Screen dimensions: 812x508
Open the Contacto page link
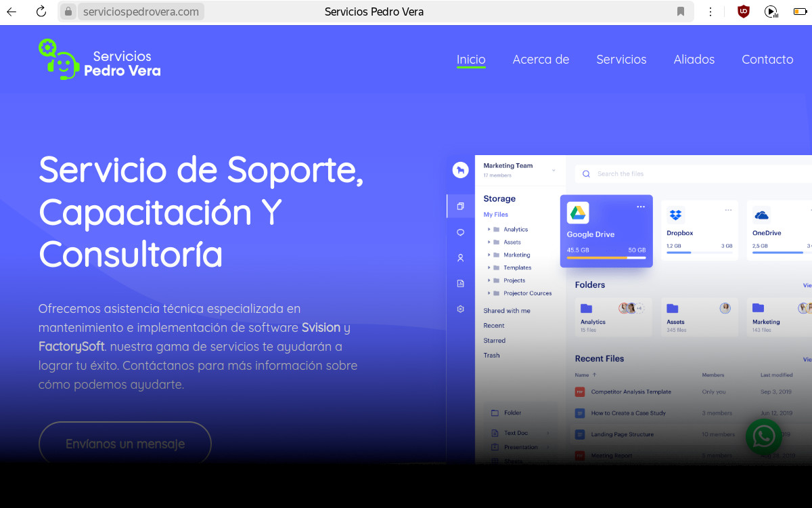pos(767,60)
